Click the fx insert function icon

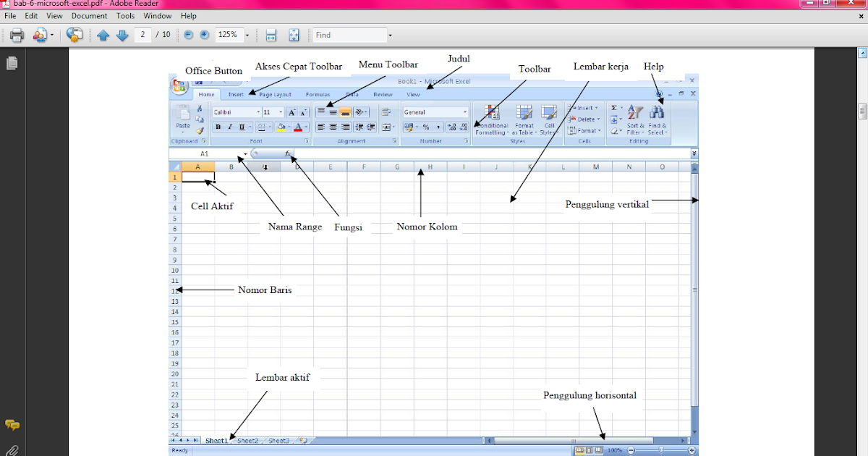tap(288, 153)
